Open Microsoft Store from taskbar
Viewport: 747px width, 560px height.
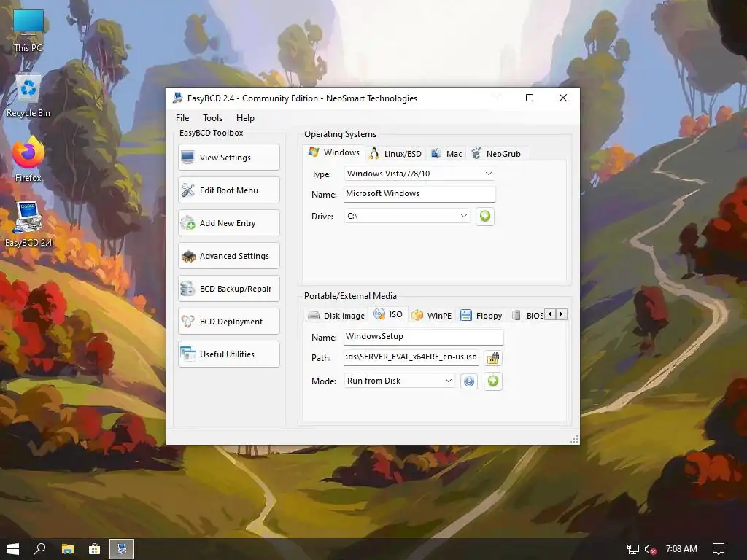point(94,549)
